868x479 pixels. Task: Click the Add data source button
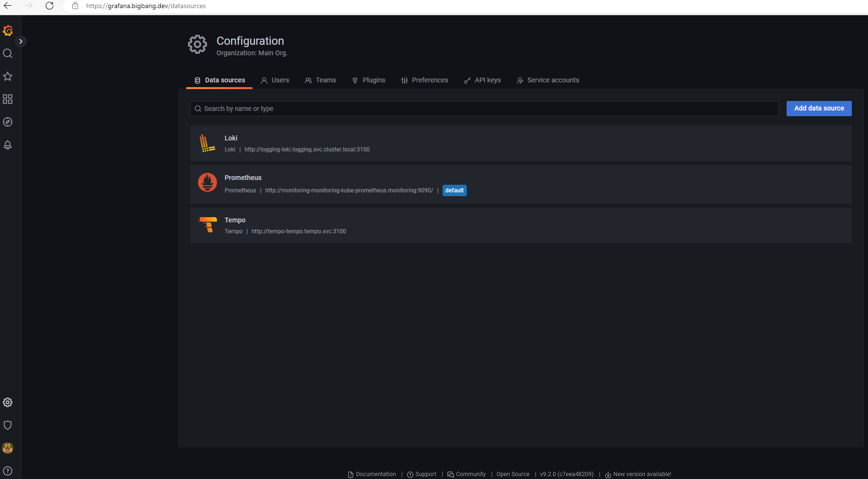819,109
